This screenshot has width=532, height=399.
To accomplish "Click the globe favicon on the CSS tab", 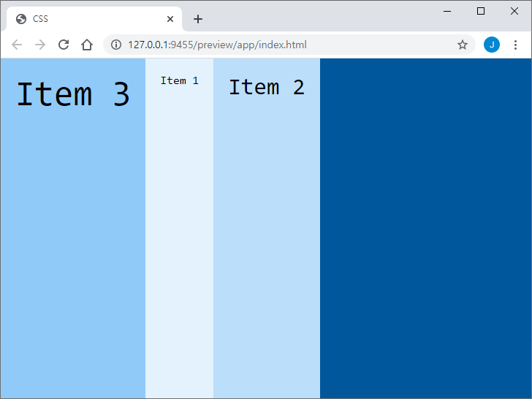I will [x=21, y=19].
